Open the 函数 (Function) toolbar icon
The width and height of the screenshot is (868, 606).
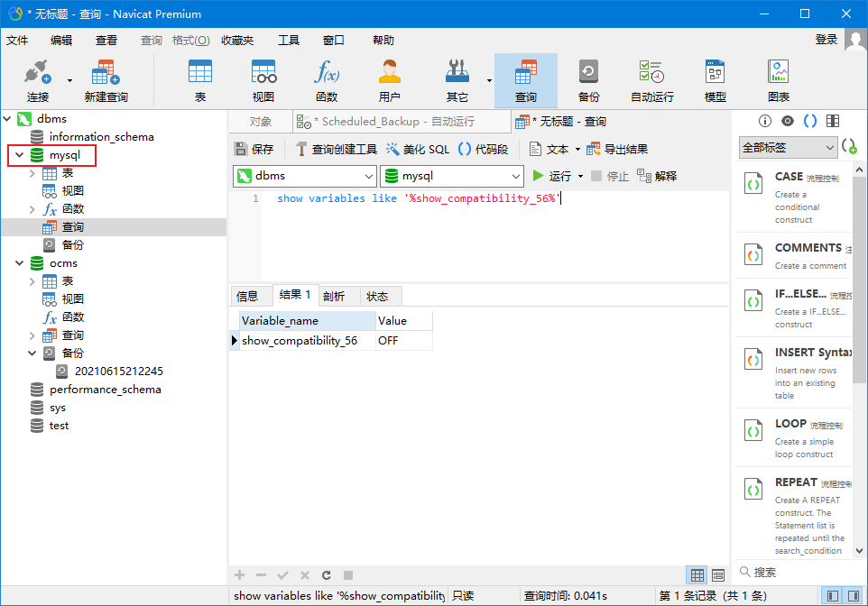pyautogui.click(x=327, y=80)
